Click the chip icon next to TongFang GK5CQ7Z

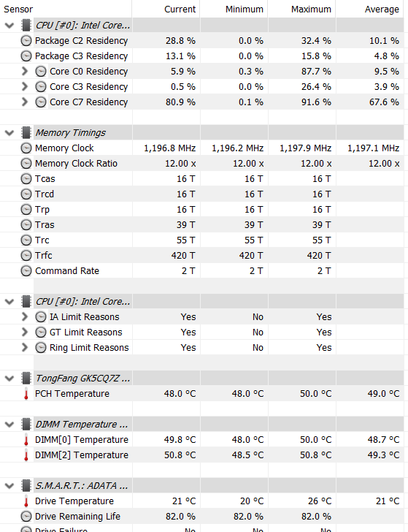tap(26, 379)
